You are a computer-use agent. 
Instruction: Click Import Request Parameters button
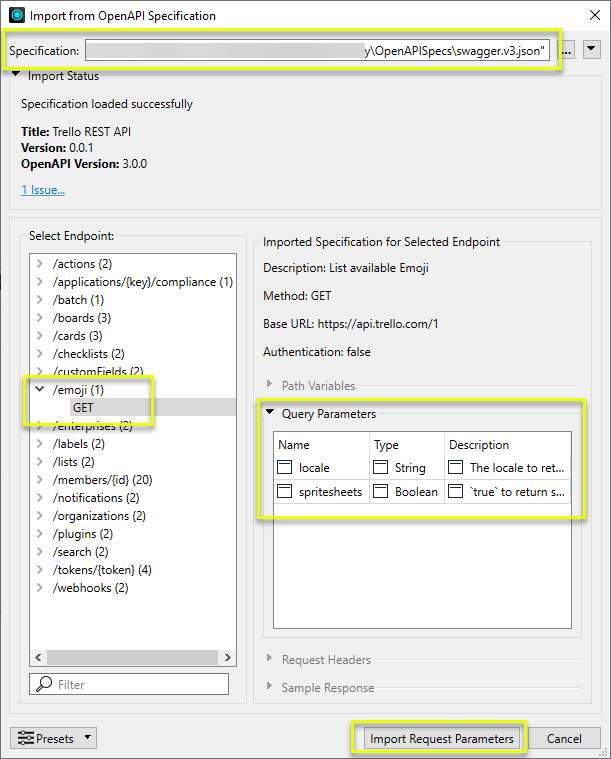[x=441, y=739]
